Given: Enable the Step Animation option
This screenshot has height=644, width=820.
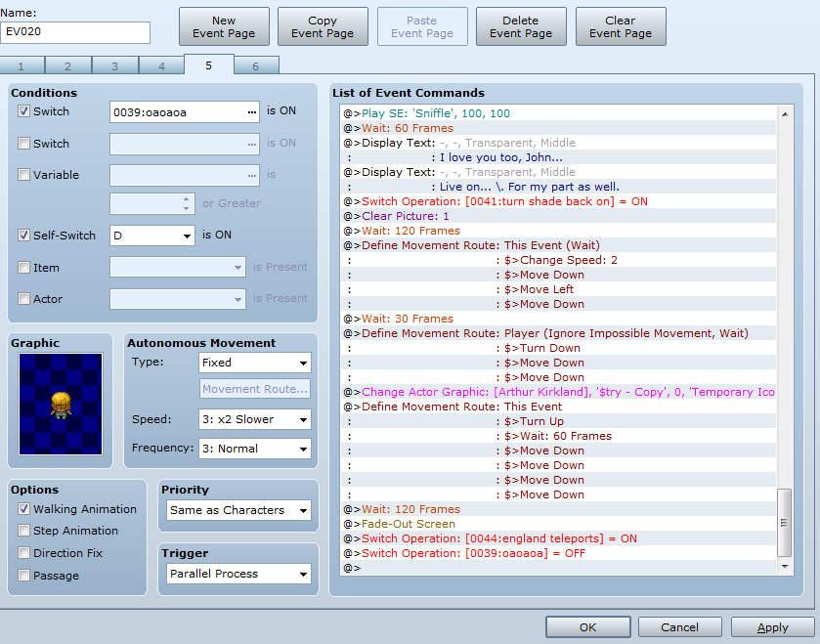Looking at the screenshot, I should (x=24, y=531).
